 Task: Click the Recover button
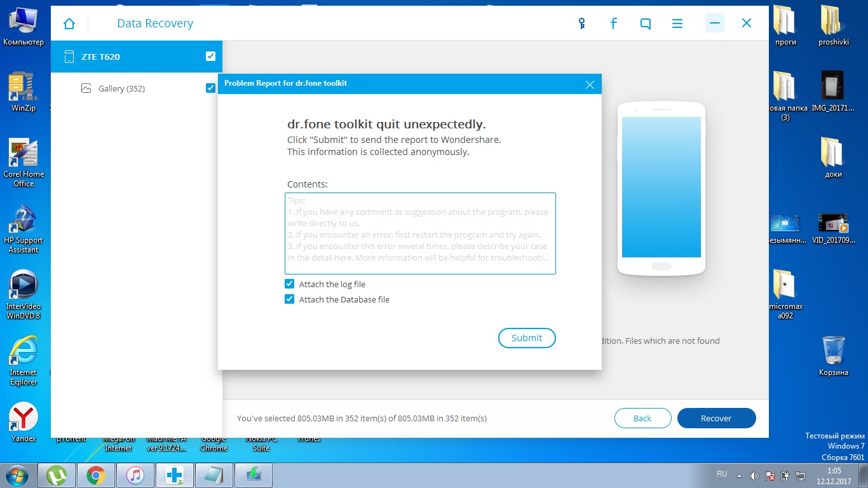click(x=716, y=418)
